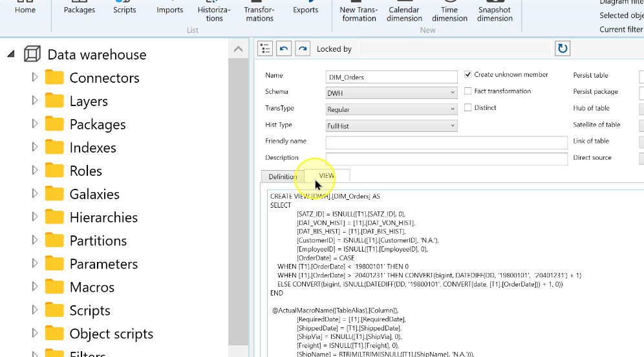Open the TransType dropdown
Viewport: 644px width, 357px height.
(x=391, y=109)
